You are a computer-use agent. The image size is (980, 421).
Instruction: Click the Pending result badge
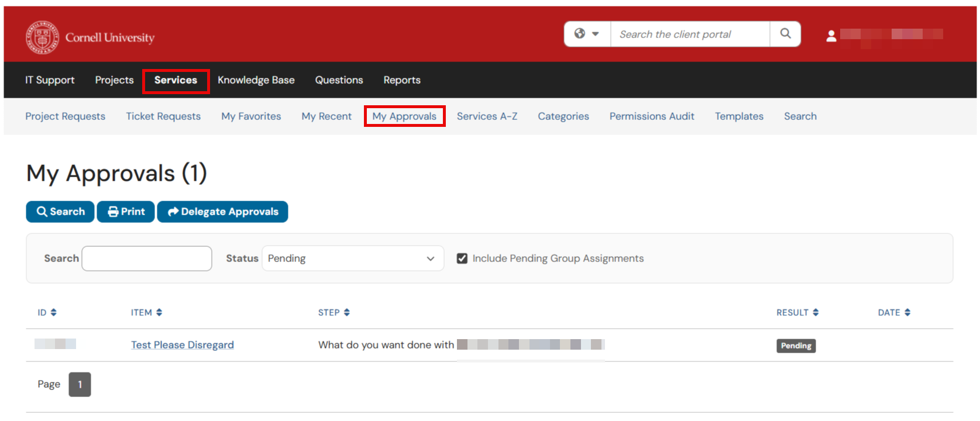click(796, 346)
